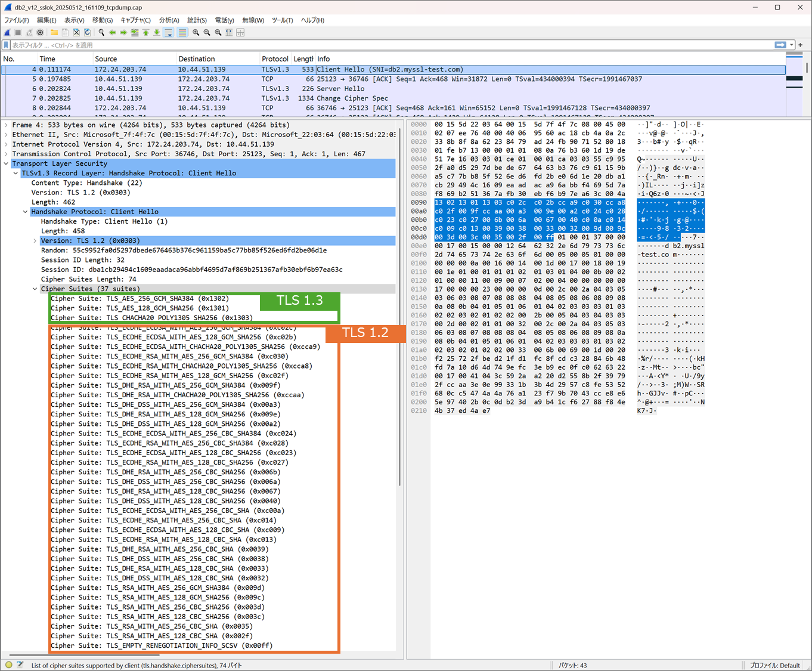Click the display filter bookmark ribbon icon

7,45
